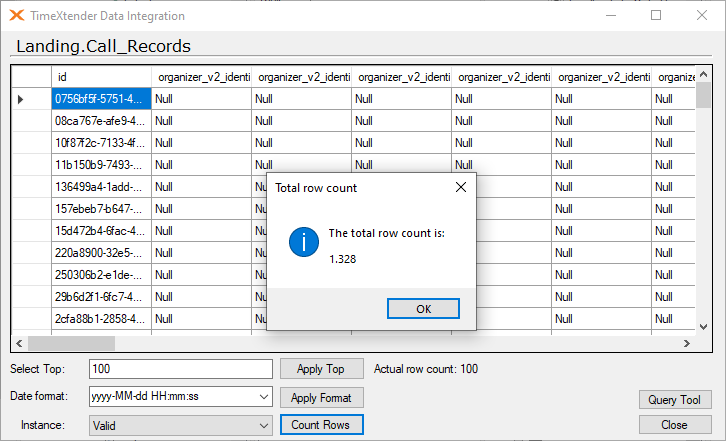Select cell 11b150b9-7493-...
Viewport: 726px width, 441px height.
[101, 165]
